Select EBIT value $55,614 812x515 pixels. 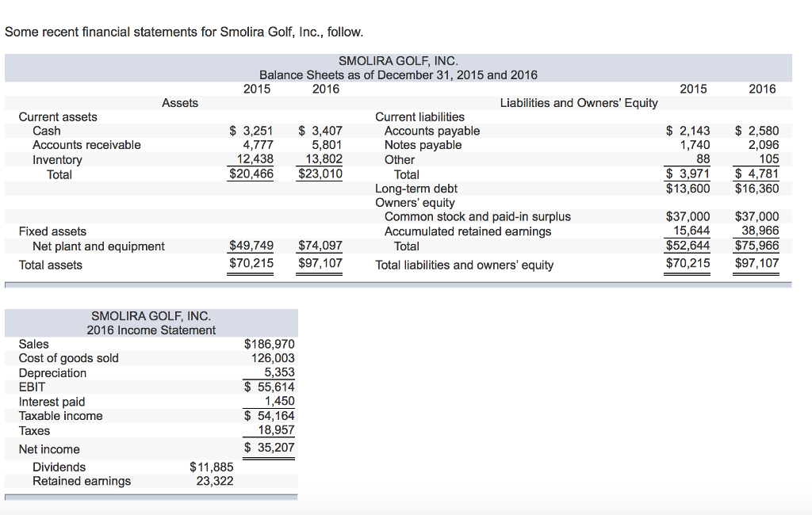[270, 387]
